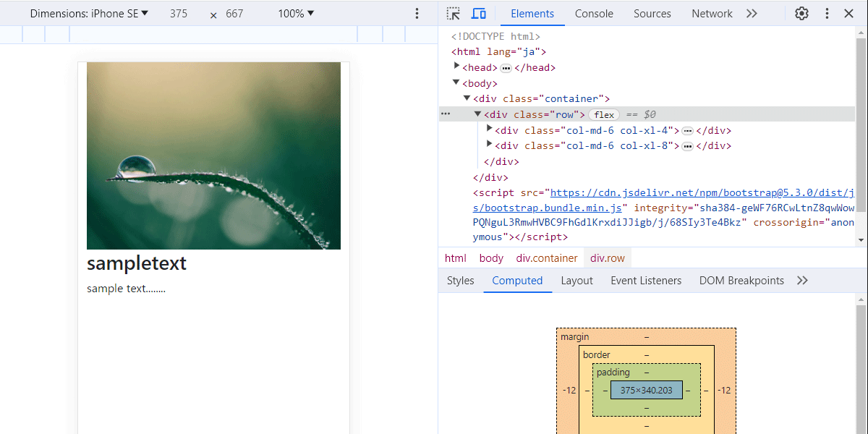This screenshot has width=868, height=434.
Task: Expand the col-xl-8 node's ellipsis badge
Action: click(x=688, y=146)
